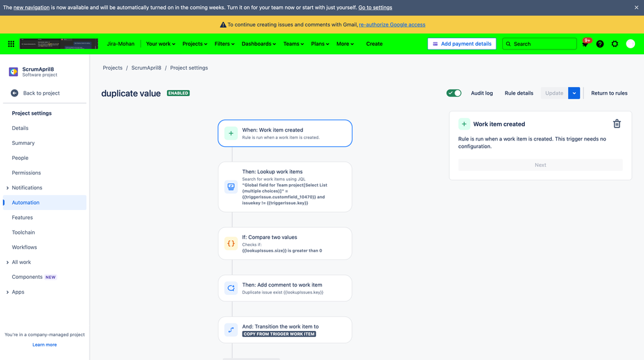Click the ENABLED status badge
Viewport: 644px width, 360px height.
tap(179, 93)
